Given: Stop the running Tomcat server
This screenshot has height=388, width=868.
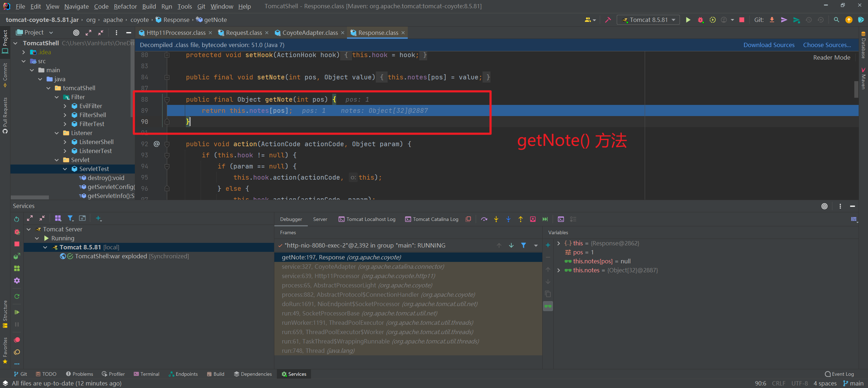Looking at the screenshot, I should [x=742, y=20].
